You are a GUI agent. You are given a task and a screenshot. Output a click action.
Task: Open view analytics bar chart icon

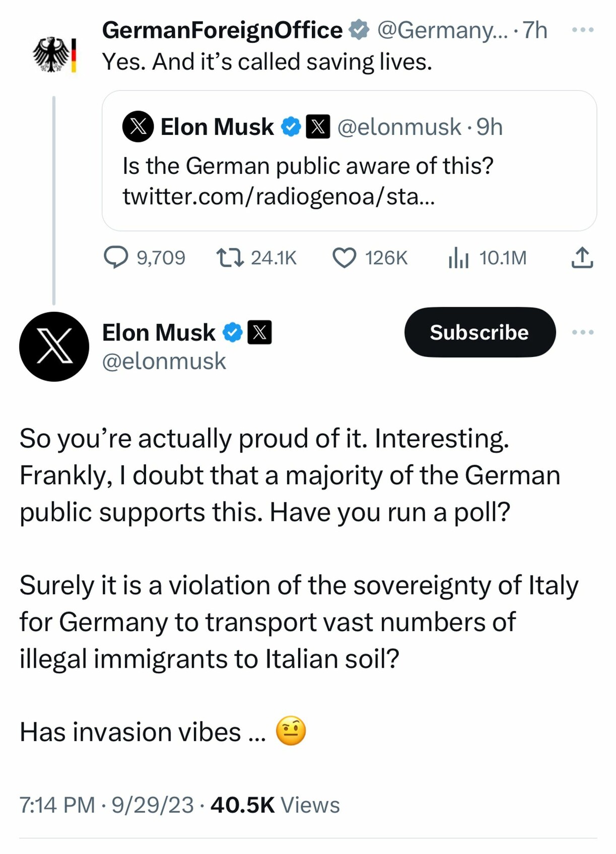coord(458,258)
